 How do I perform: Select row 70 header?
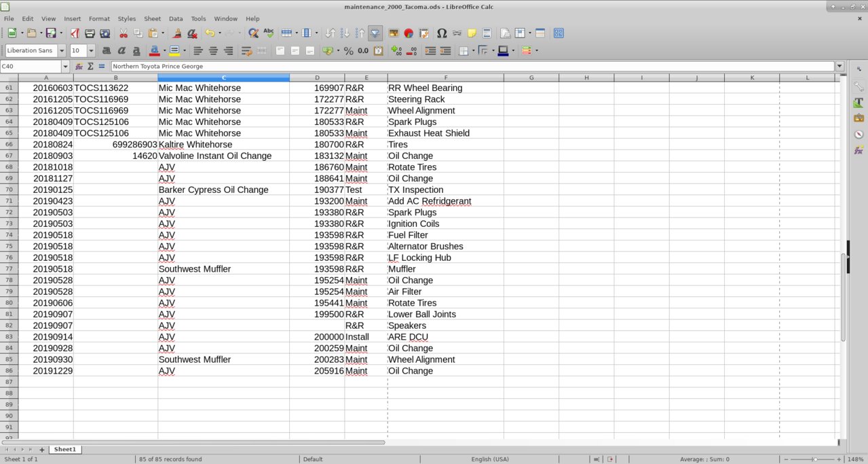9,190
